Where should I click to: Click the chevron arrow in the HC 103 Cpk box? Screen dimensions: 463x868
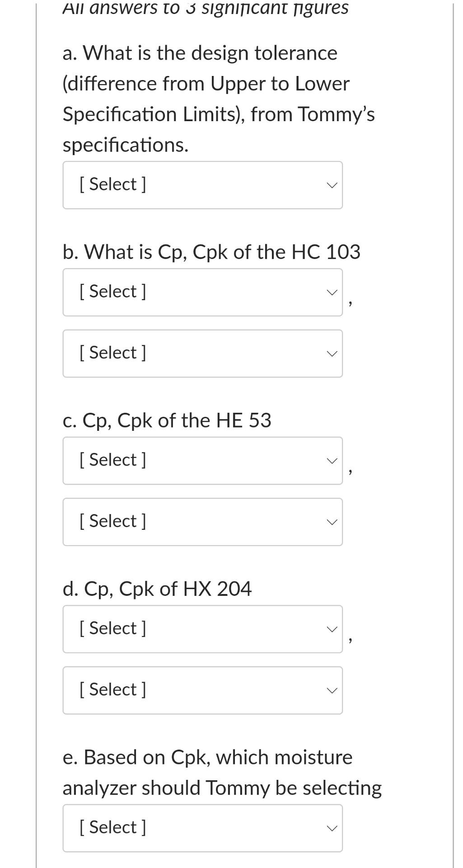coord(332,354)
